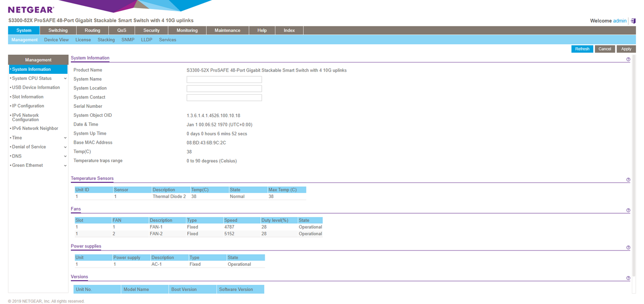Open the Maintenance main tab
644x304 pixels.
(227, 30)
